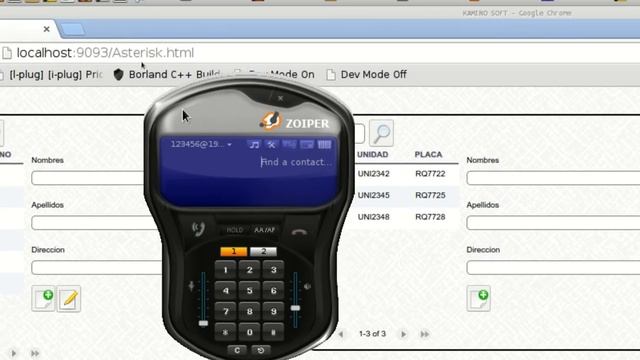Click last page arrow of left table

point(35,353)
